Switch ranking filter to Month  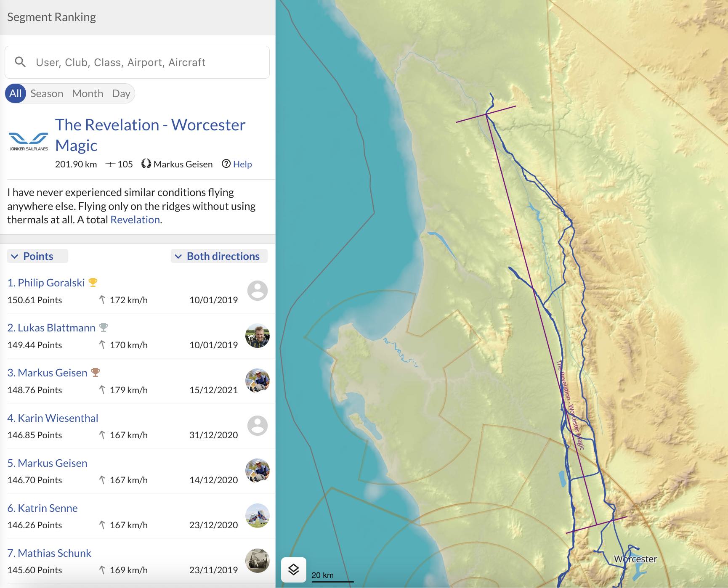pyautogui.click(x=88, y=93)
